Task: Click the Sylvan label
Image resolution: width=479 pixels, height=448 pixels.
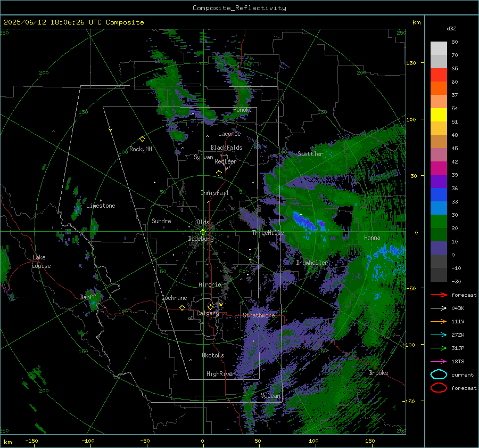Action: [203, 157]
